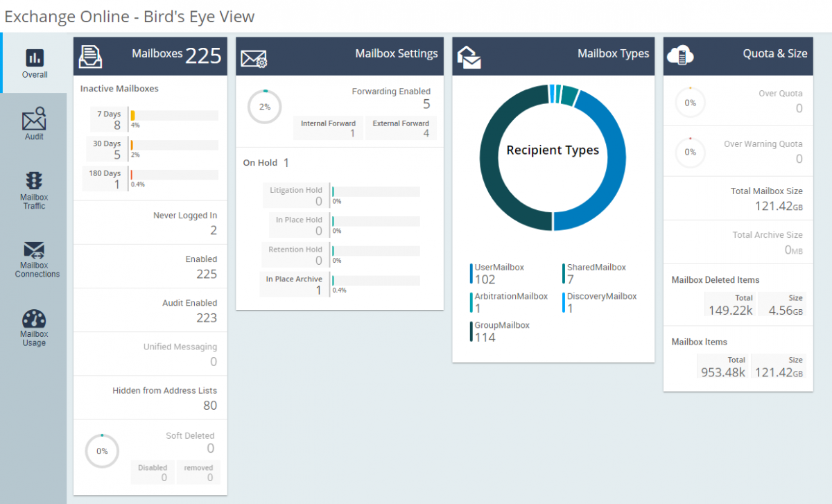Click Total Mailbox Size value 121.42GB
Viewport: 832px width, 504px height.
779,206
